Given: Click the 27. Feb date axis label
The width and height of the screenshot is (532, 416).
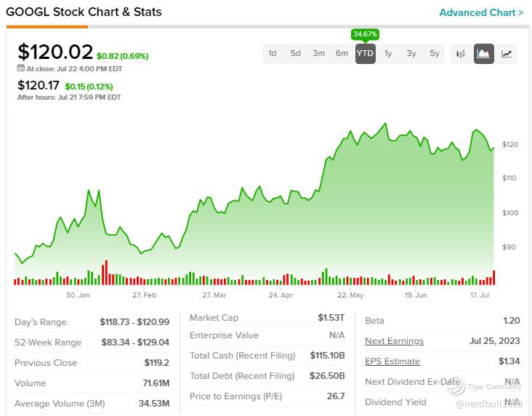Looking at the screenshot, I should pos(145,295).
